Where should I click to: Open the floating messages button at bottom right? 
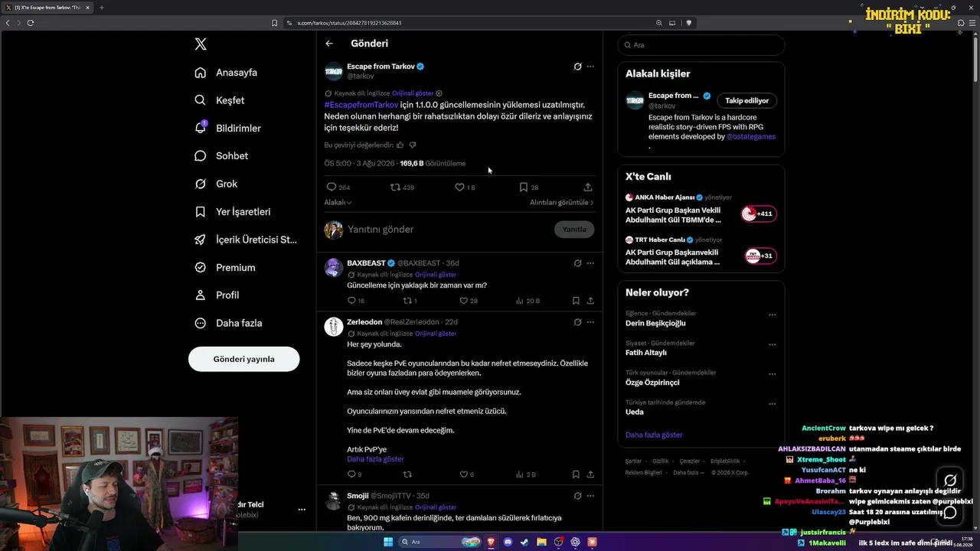[x=950, y=512]
